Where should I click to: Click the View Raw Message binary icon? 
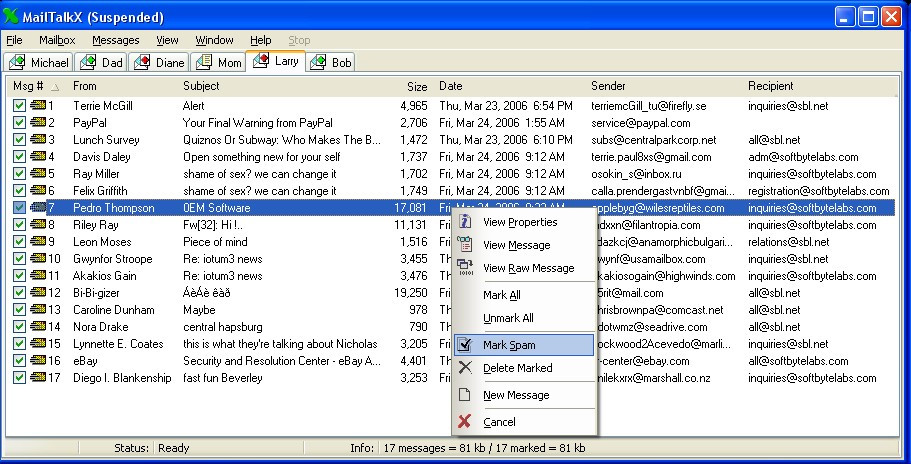(x=464, y=267)
